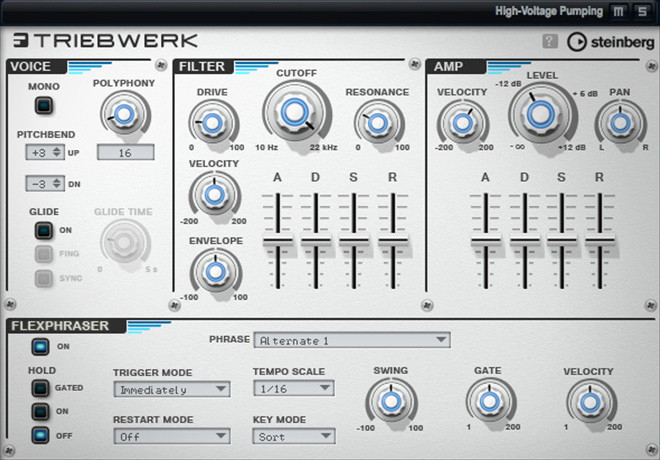This screenshot has width=660, height=460.
Task: Click pitchbend UP stepper arrows
Action: pyautogui.click(x=57, y=152)
